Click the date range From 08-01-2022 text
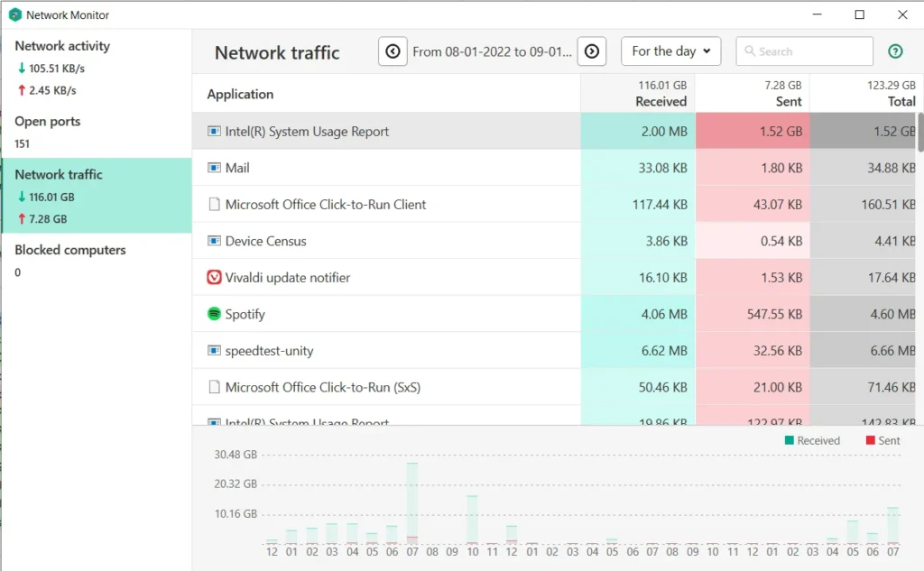This screenshot has height=571, width=924. 492,51
